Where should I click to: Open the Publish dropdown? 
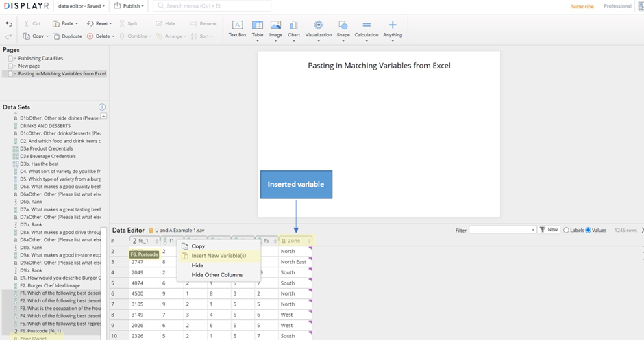pyautogui.click(x=129, y=6)
